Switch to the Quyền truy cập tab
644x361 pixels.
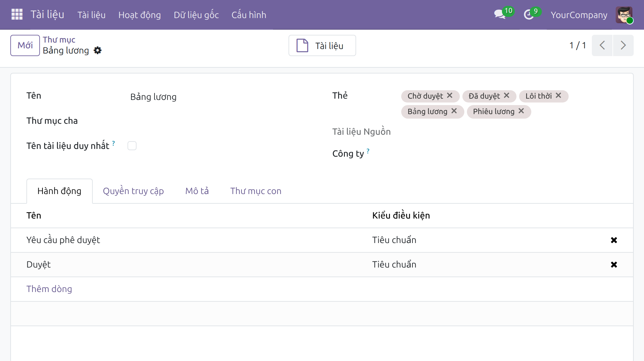click(133, 191)
